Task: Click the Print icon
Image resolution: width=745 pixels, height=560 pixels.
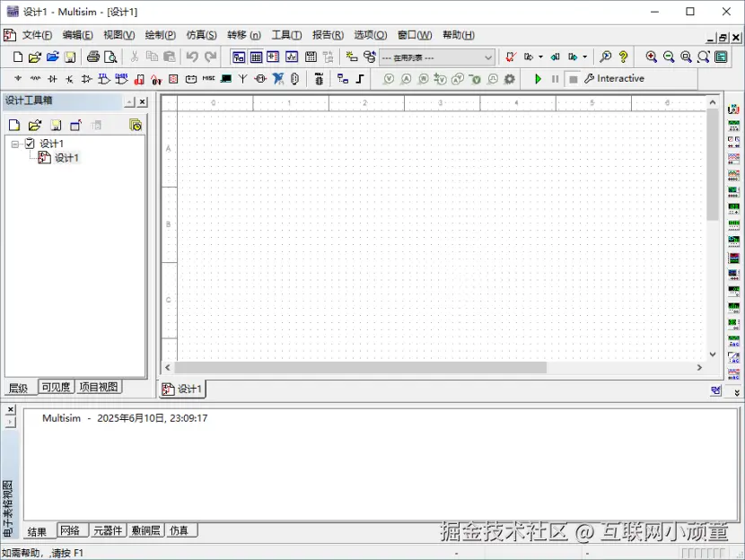Action: 93,57
